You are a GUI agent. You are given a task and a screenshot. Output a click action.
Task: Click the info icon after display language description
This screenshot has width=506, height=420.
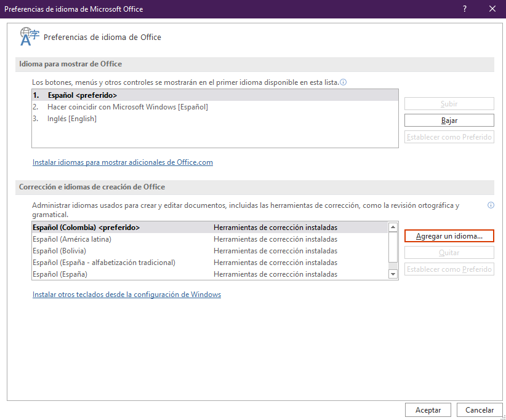(x=343, y=82)
